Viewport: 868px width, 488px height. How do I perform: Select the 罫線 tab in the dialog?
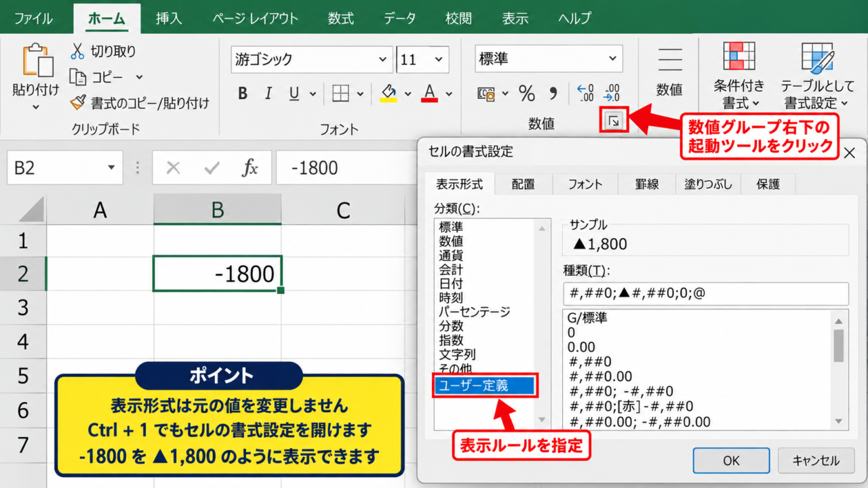click(x=646, y=184)
